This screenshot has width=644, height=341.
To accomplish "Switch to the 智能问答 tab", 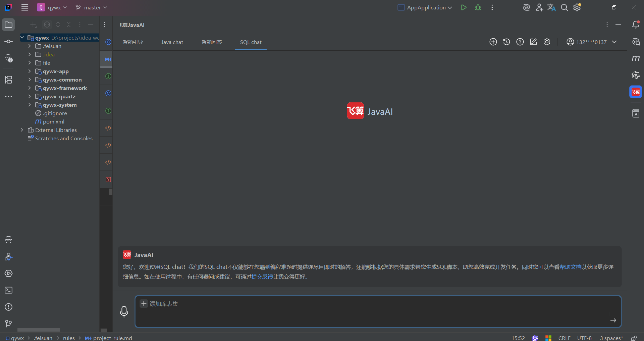I will pyautogui.click(x=212, y=42).
